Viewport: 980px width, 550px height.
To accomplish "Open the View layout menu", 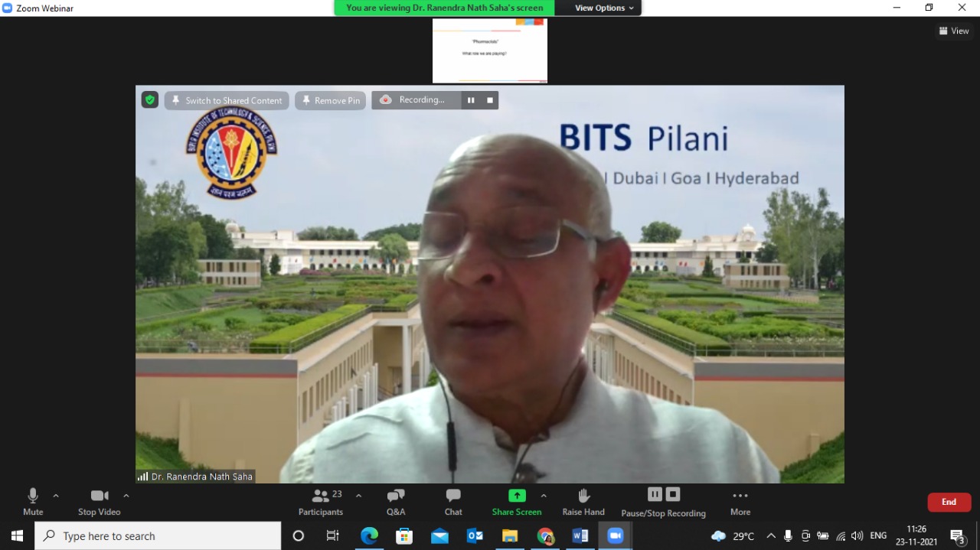I will click(954, 31).
